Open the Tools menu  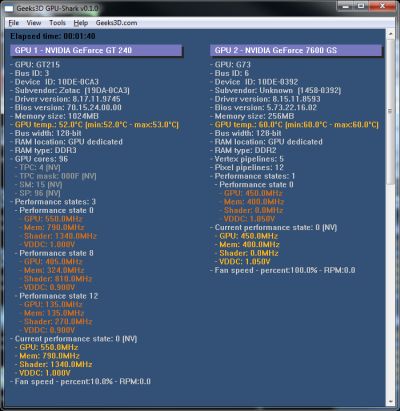[57, 23]
